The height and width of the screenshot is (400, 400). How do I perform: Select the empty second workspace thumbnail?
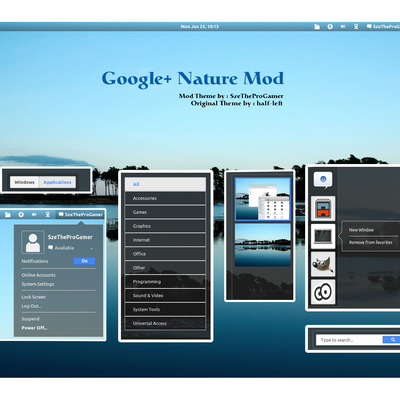[263, 245]
